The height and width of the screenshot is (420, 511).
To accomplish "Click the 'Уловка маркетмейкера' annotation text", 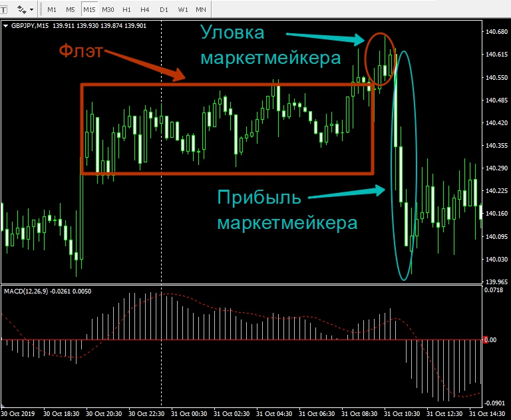I will (x=270, y=45).
